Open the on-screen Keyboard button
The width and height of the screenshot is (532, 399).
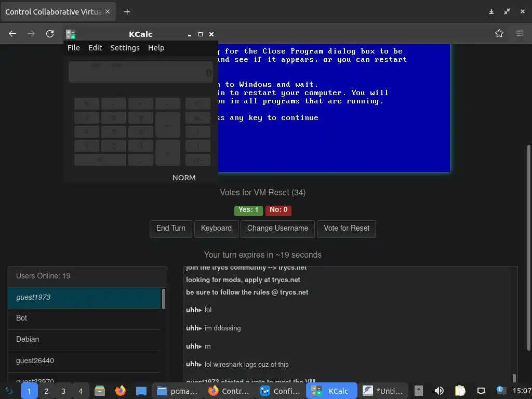[216, 229]
